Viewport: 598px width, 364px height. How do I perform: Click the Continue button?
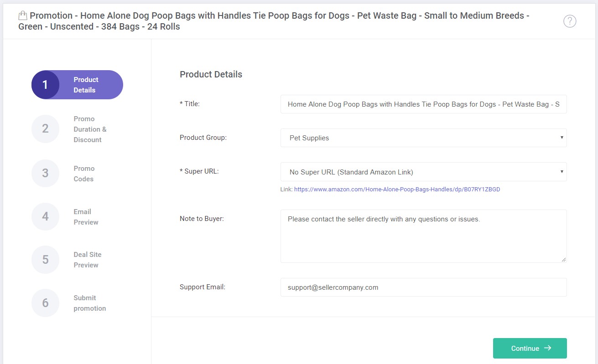530,348
